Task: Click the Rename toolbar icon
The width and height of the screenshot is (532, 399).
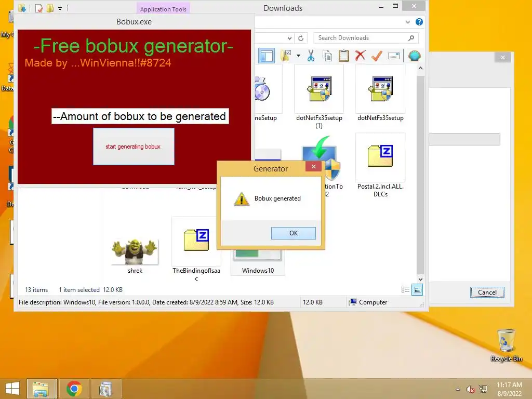Action: point(394,56)
